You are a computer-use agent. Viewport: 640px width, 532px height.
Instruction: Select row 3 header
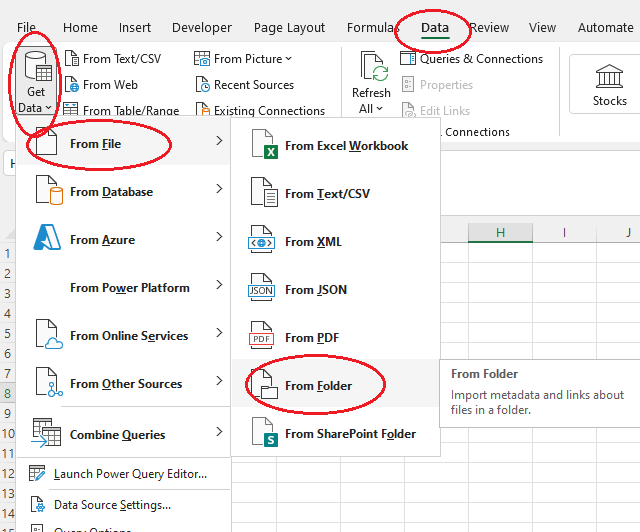(x=7, y=294)
